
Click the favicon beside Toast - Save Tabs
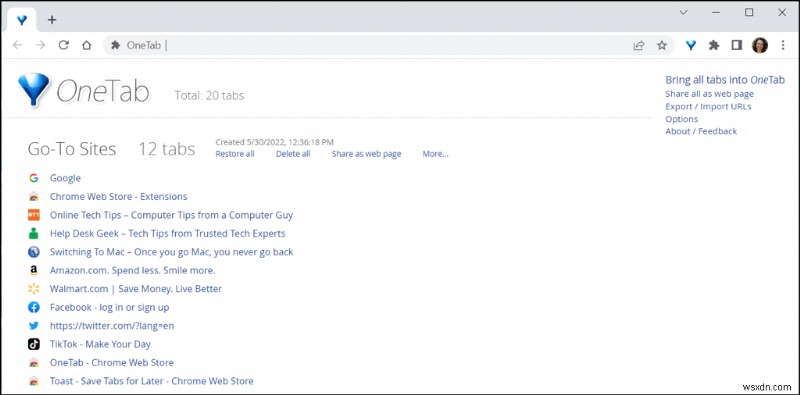click(x=34, y=381)
